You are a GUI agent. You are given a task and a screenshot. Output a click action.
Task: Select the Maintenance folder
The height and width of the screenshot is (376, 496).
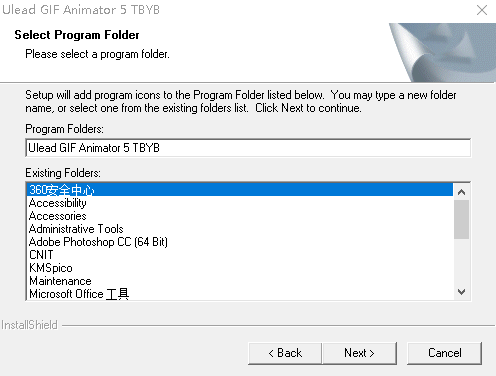(240, 281)
